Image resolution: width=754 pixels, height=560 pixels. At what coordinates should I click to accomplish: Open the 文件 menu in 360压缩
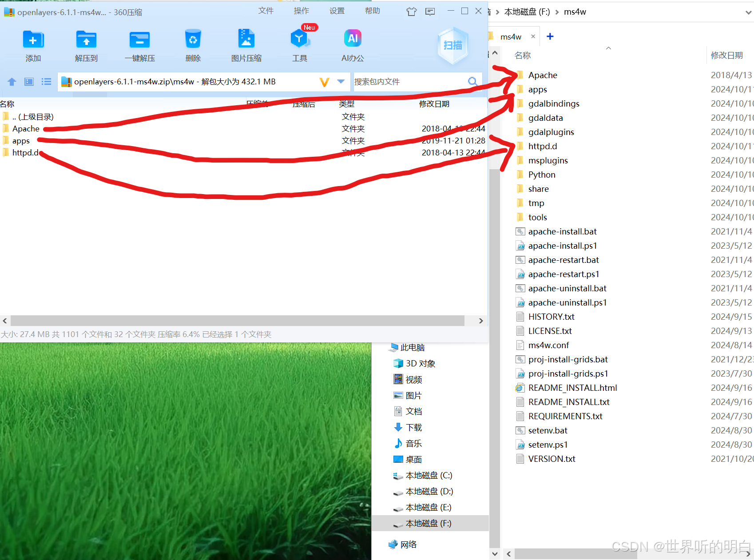pos(266,11)
